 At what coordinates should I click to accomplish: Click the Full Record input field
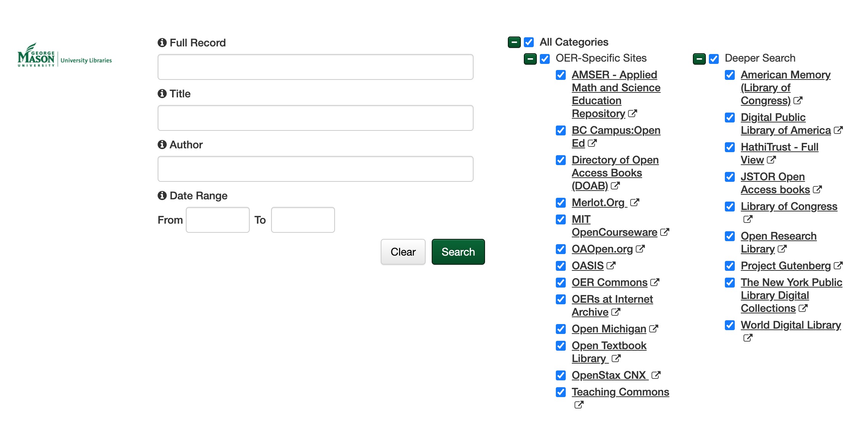tap(316, 67)
